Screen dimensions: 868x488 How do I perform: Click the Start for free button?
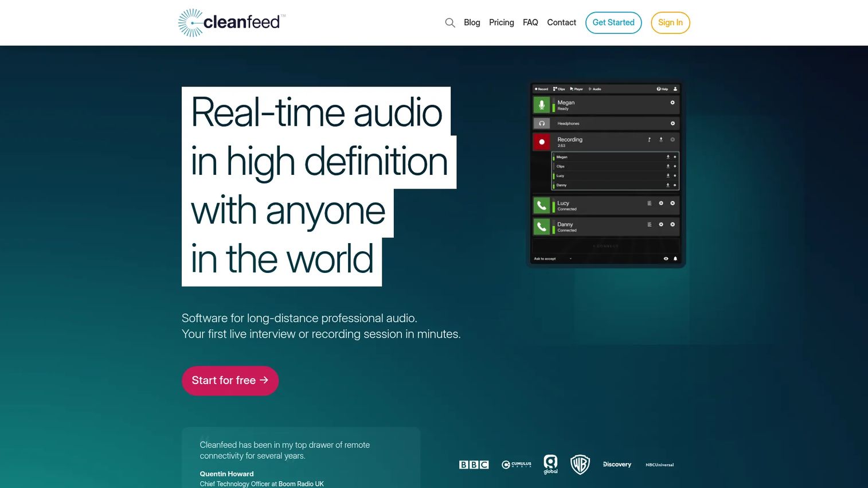pos(230,381)
